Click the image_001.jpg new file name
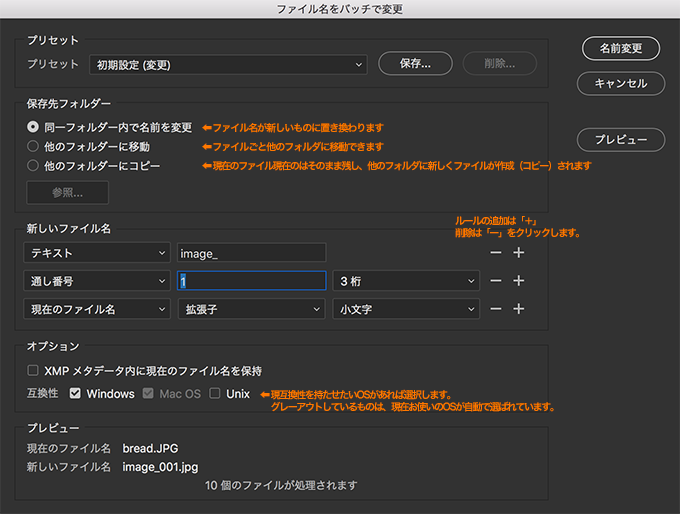This screenshot has width=680, height=514. pyautogui.click(x=160, y=467)
